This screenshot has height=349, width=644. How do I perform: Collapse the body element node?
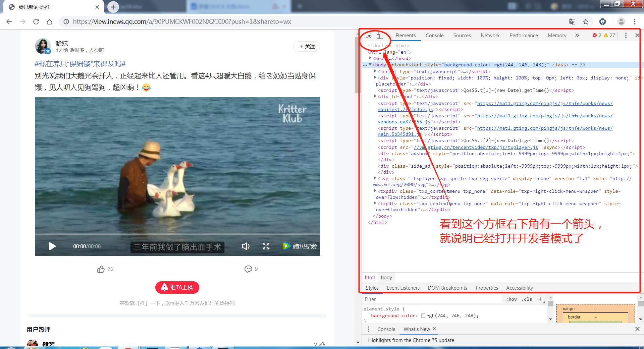point(370,65)
